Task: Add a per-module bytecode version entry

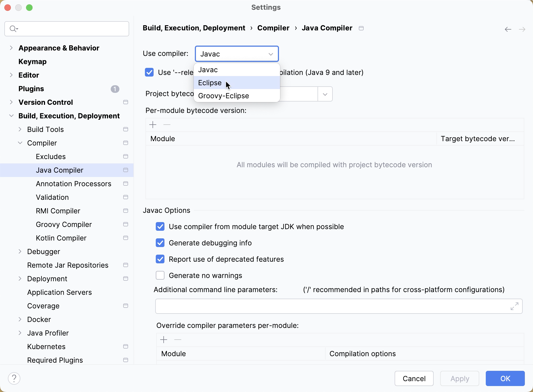Action: click(x=153, y=125)
